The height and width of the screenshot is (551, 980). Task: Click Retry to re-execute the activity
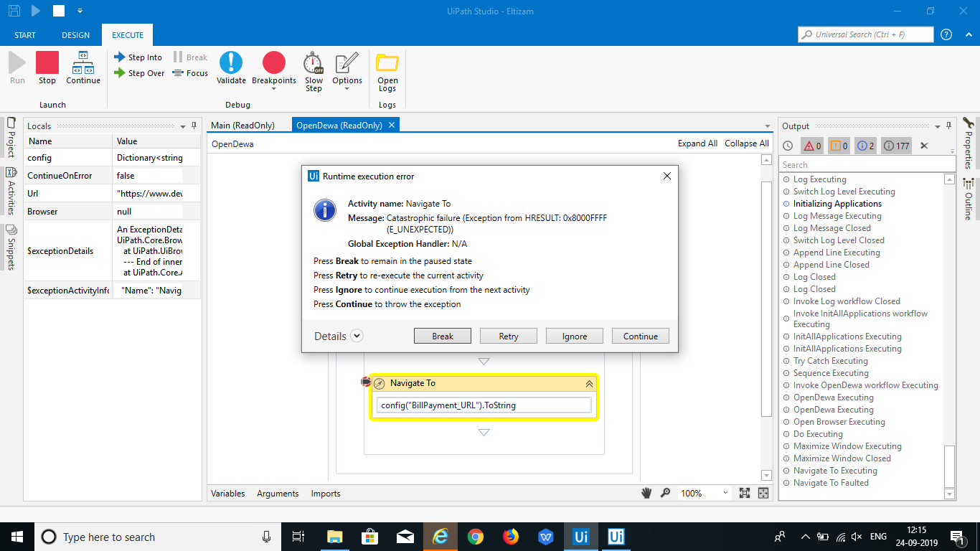[509, 336]
